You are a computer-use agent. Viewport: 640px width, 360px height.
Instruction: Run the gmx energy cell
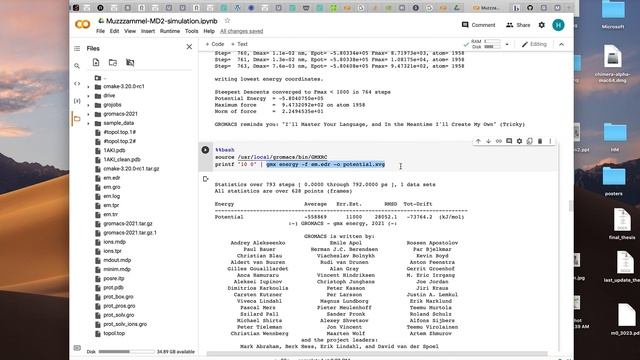pos(205,150)
